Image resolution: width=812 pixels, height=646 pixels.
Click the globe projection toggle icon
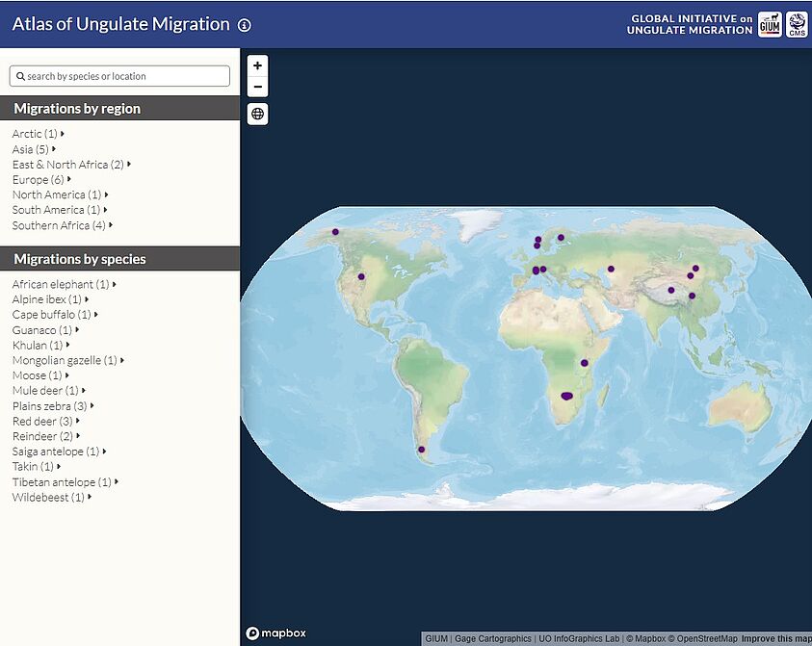257,114
